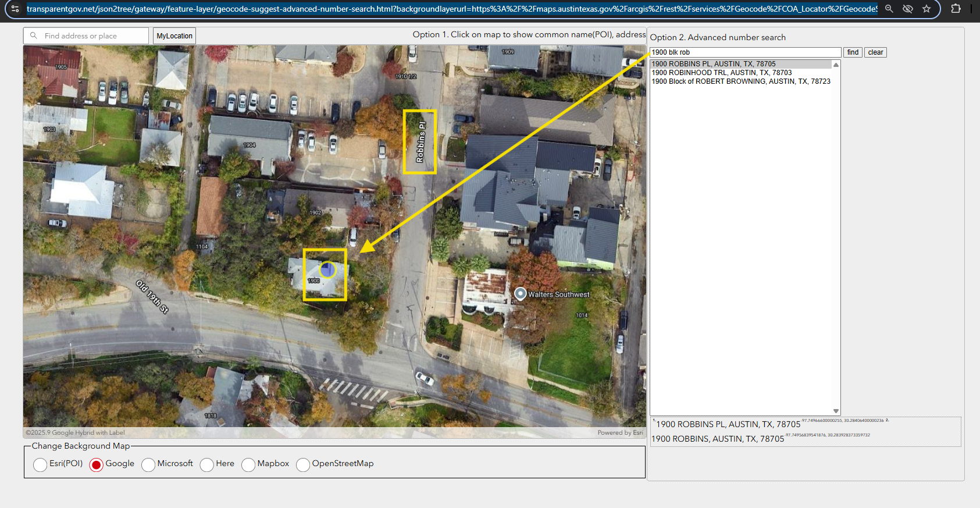Image resolution: width=980 pixels, height=508 pixels.
Task: Select the Microsoft background map option
Action: [x=148, y=464]
